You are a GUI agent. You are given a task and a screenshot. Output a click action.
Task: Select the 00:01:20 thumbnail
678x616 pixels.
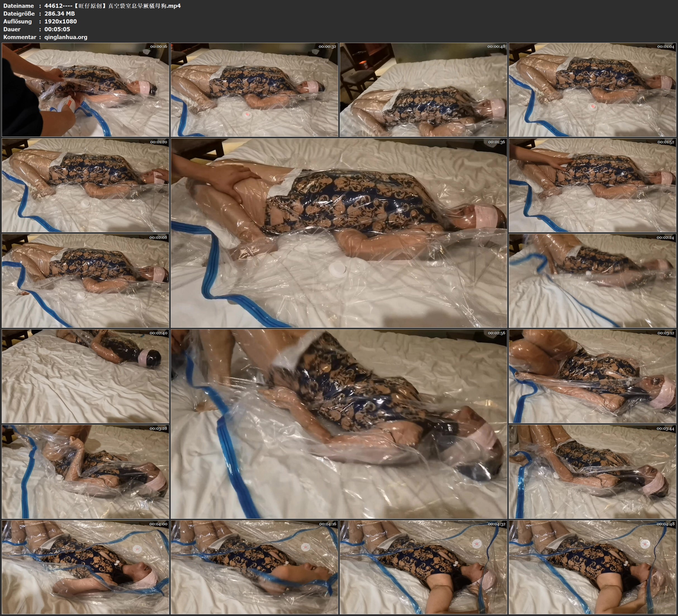(85, 185)
